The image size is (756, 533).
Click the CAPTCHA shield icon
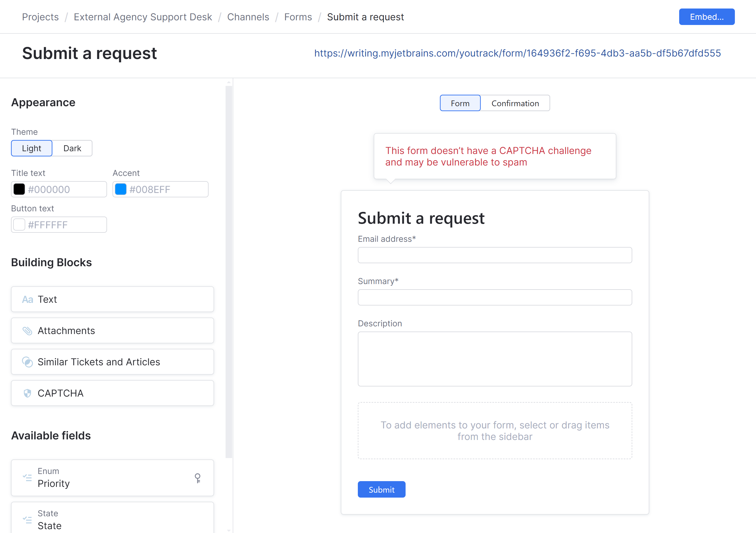pos(27,393)
